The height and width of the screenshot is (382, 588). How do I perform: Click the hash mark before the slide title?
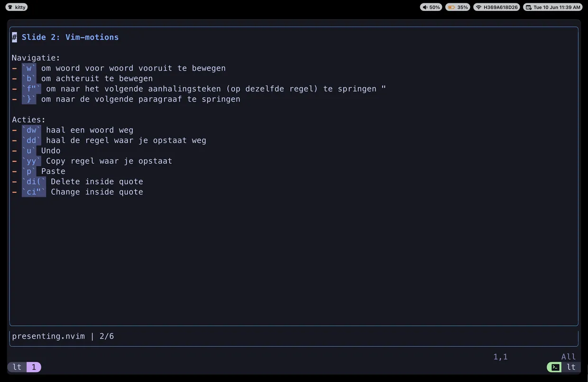[14, 37]
